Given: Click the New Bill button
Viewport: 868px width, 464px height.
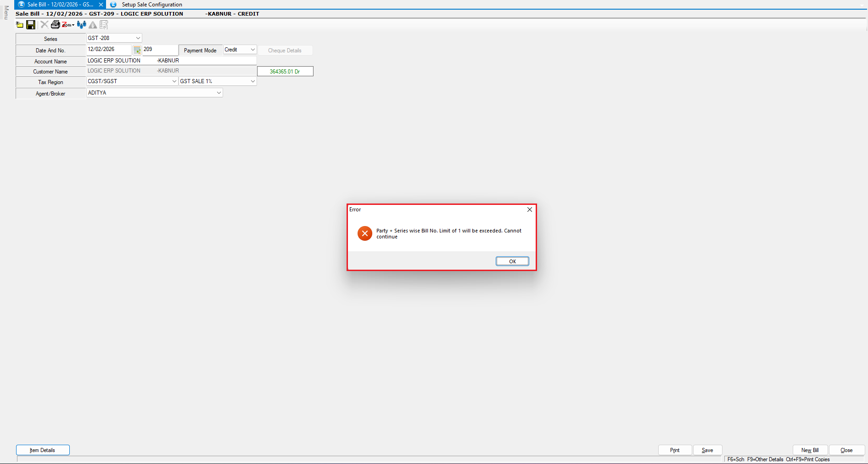Looking at the screenshot, I should (x=810, y=450).
